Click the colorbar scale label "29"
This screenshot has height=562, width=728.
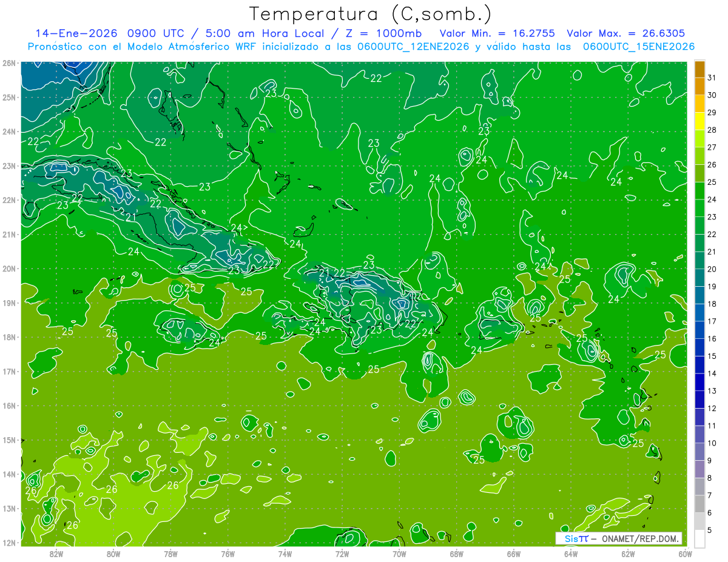(712, 112)
